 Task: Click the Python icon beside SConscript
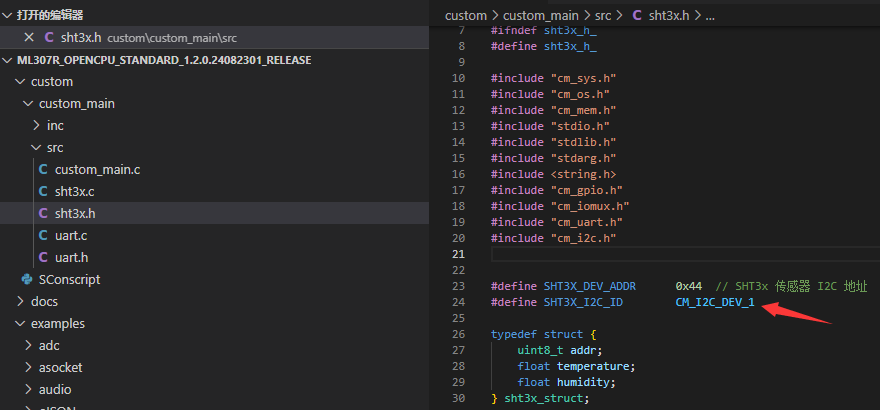(x=27, y=279)
